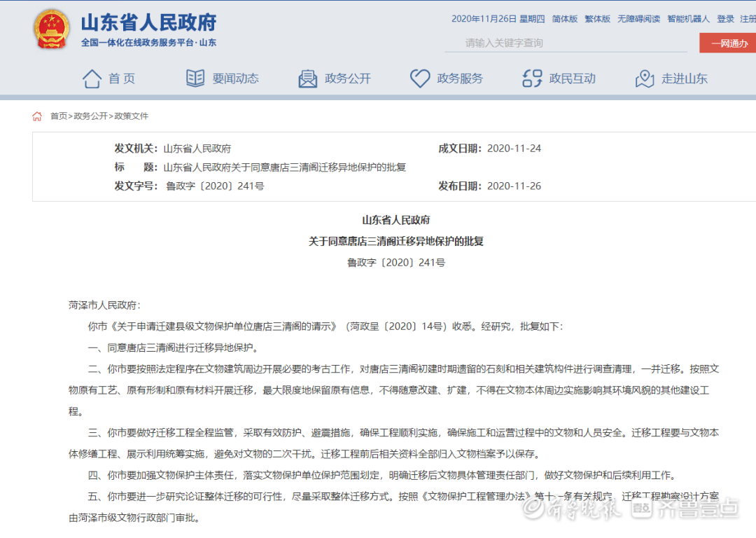Click the 要闻动态 newspaper icon

[x=195, y=78]
